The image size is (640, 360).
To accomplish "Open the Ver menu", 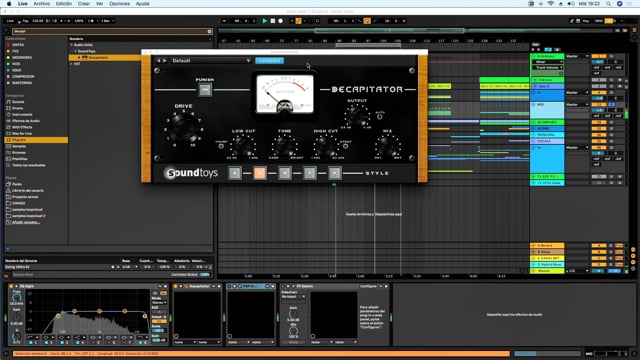I will [x=99, y=4].
